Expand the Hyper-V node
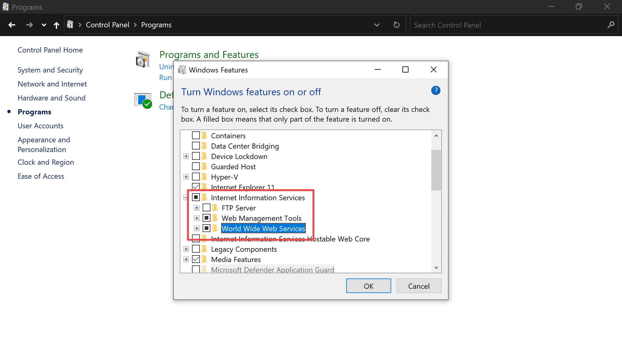Image resolution: width=622 pixels, height=364 pixels. tap(186, 177)
